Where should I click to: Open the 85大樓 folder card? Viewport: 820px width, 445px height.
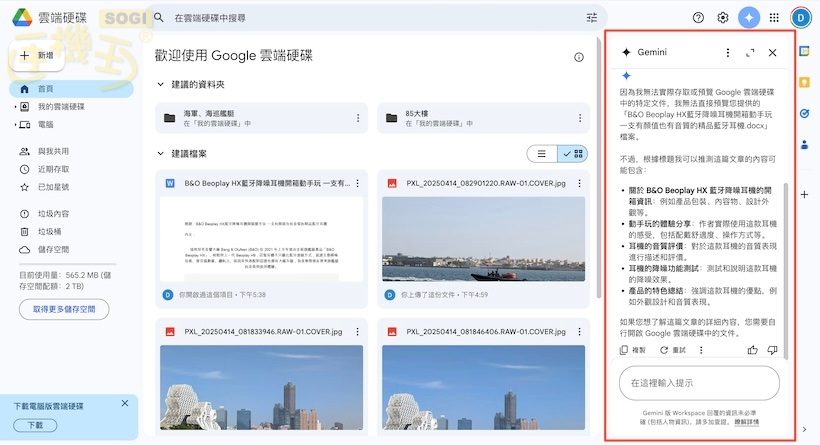[483, 118]
